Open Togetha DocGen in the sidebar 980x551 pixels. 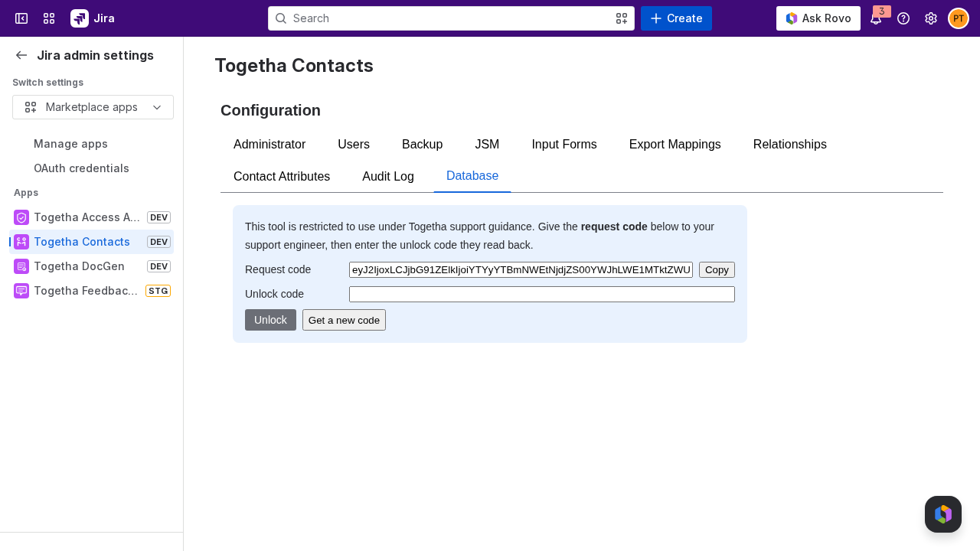tap(91, 266)
